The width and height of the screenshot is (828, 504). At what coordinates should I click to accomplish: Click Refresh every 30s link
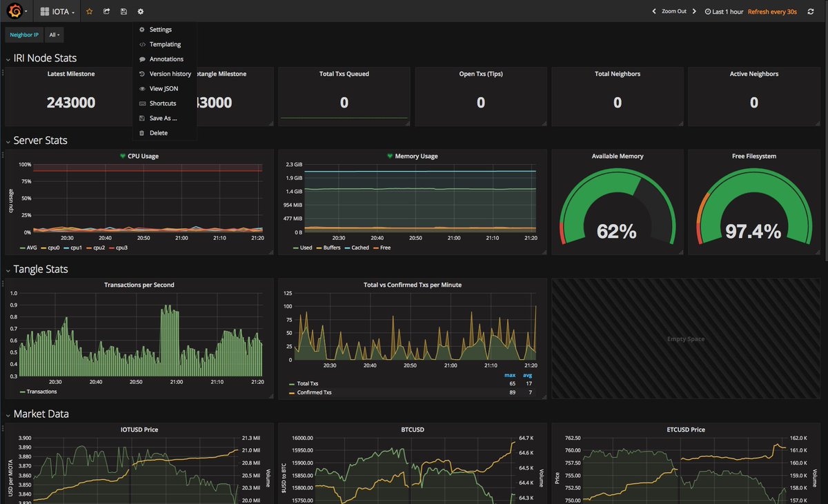(x=772, y=12)
